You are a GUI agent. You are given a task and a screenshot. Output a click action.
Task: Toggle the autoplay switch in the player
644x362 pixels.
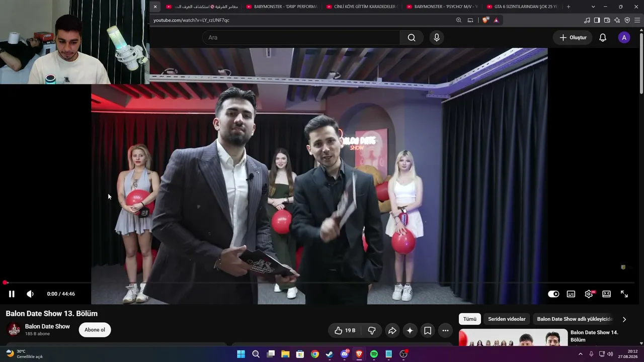coord(553,294)
